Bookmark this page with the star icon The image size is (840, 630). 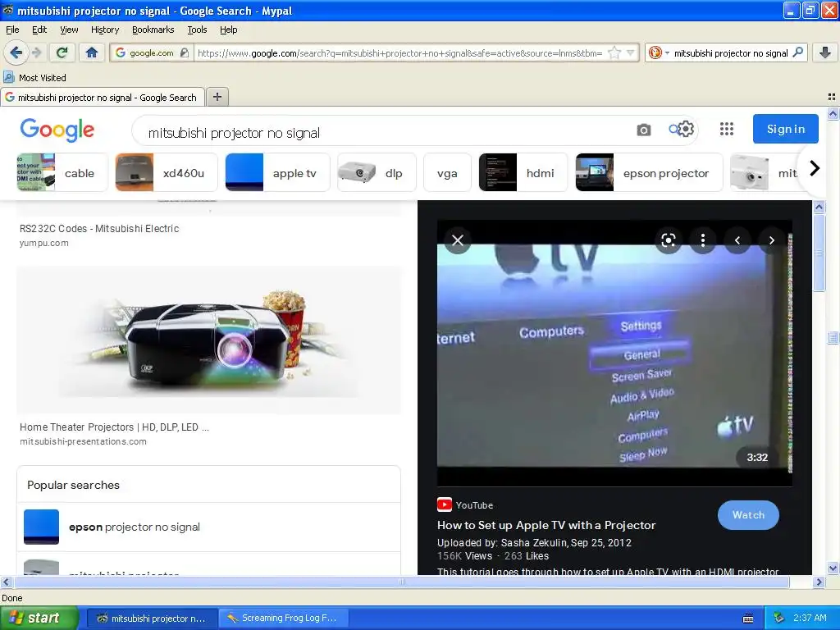pos(614,52)
